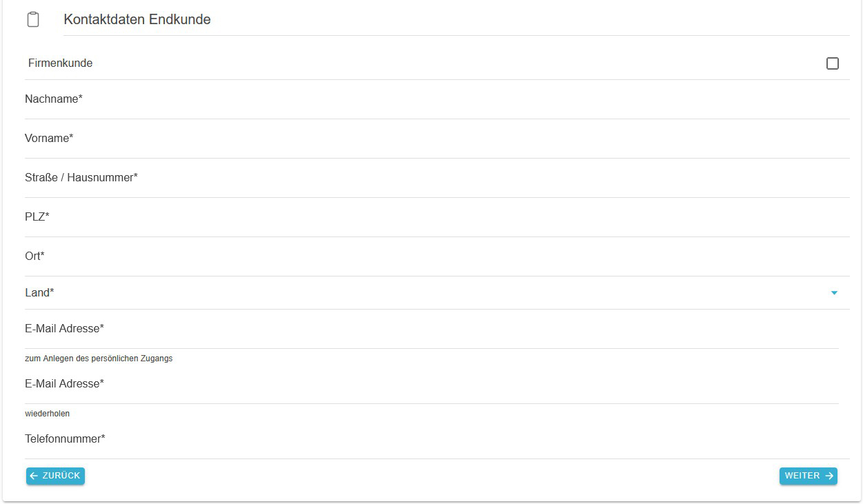
Task: Proceed with the Weiter button
Action: [x=808, y=476]
